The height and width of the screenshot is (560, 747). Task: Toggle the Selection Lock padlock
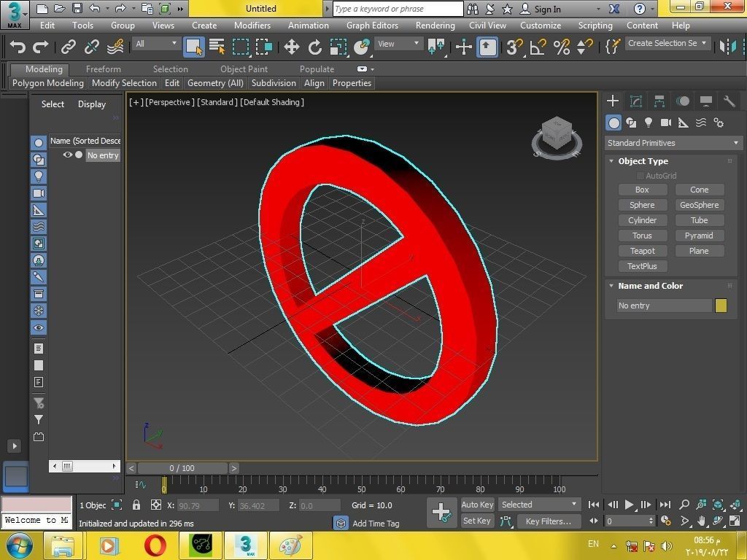[136, 505]
